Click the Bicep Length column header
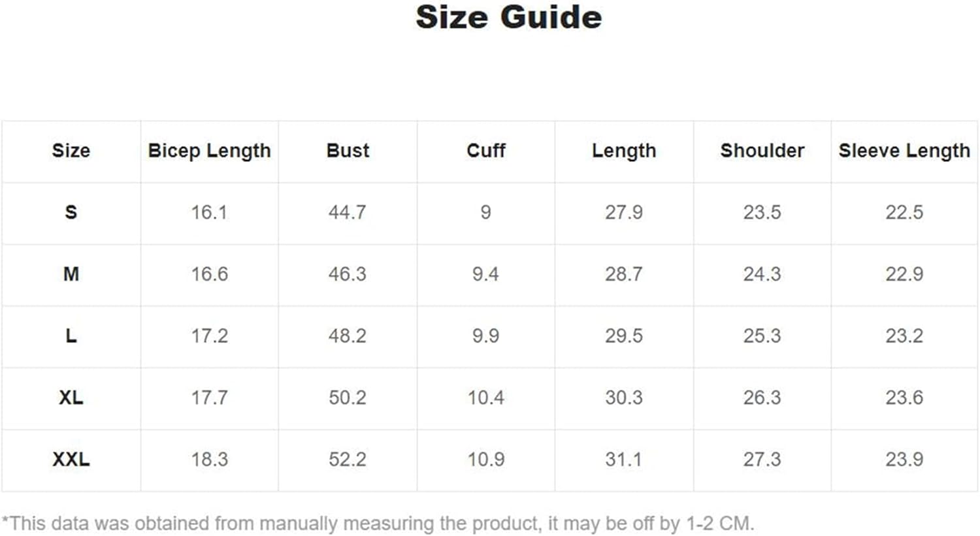 pyautogui.click(x=209, y=151)
